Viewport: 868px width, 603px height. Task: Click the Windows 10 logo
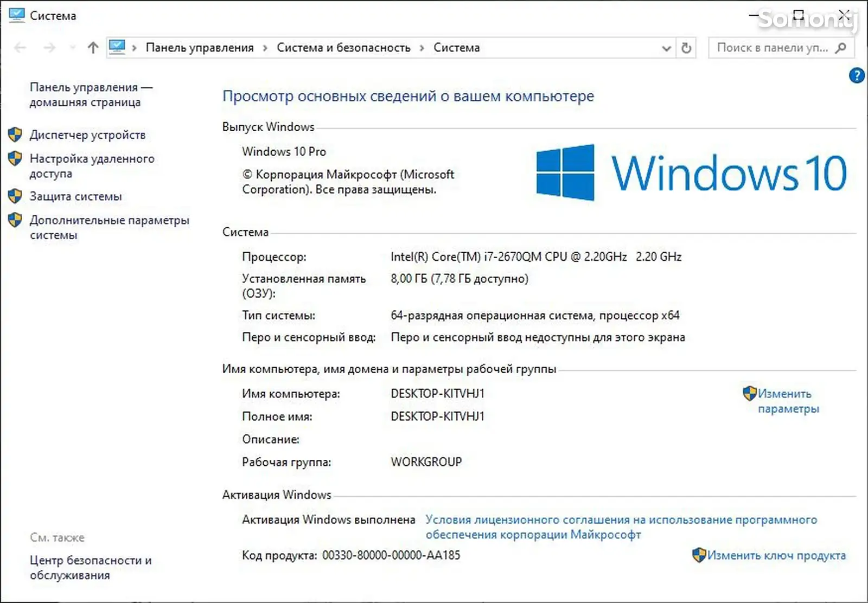click(691, 172)
